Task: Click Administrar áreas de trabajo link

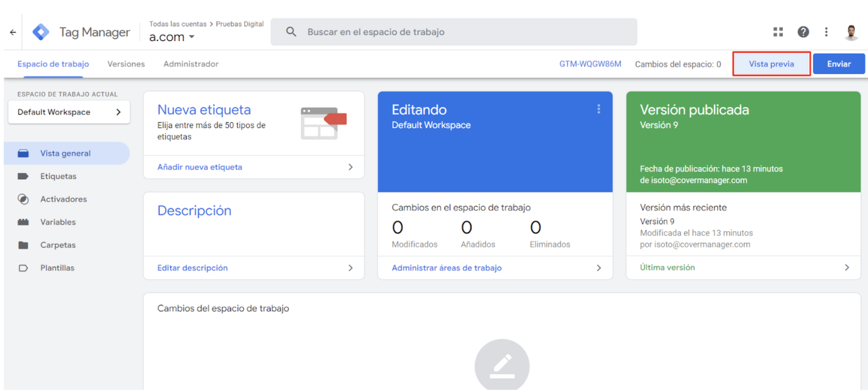Action: coord(446,268)
